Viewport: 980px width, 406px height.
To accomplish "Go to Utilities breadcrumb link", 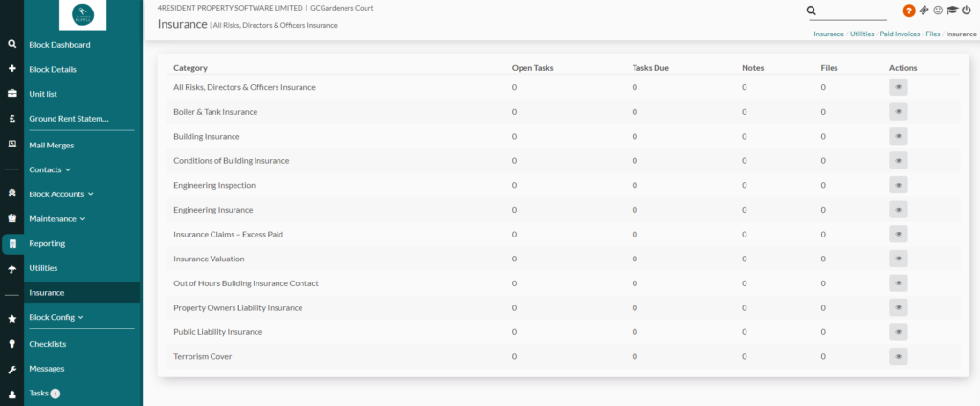I will pyautogui.click(x=861, y=34).
